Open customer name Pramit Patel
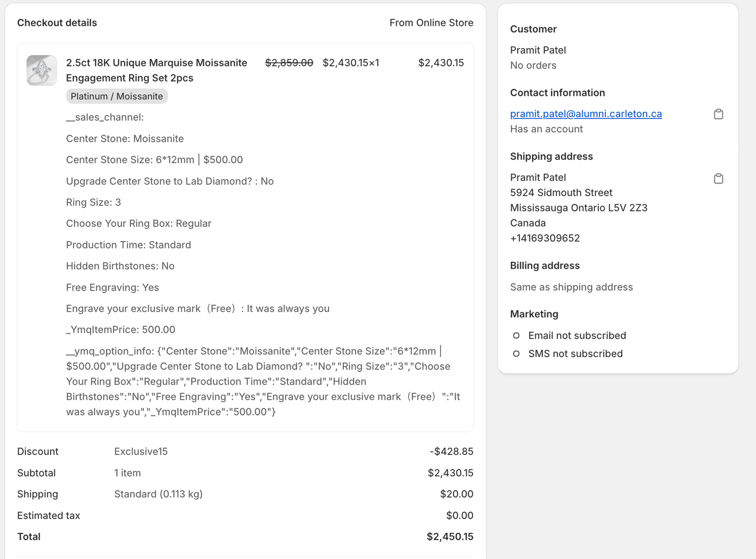The height and width of the screenshot is (559, 756). 538,50
